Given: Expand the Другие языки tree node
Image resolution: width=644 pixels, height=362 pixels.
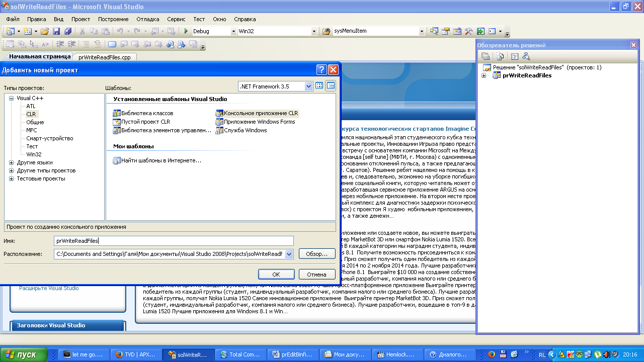Looking at the screenshot, I should (x=11, y=162).
